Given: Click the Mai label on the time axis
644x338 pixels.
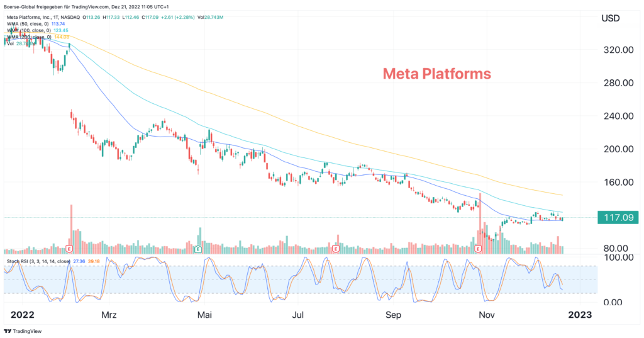Looking at the screenshot, I should (204, 315).
